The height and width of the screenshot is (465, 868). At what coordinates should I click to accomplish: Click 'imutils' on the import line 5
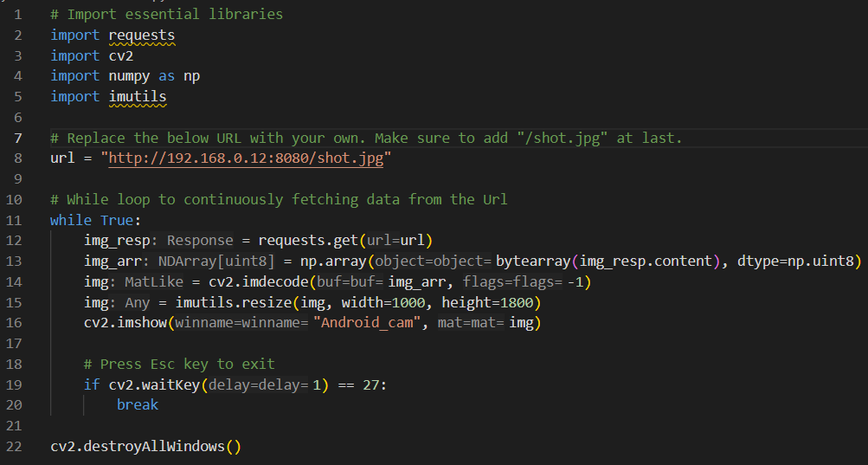pyautogui.click(x=138, y=96)
